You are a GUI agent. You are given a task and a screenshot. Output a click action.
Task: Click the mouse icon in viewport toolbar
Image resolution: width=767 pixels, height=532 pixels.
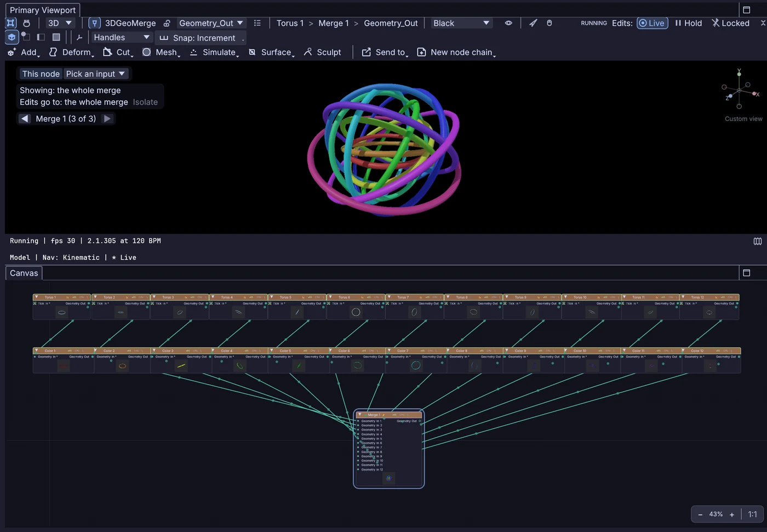click(x=550, y=23)
